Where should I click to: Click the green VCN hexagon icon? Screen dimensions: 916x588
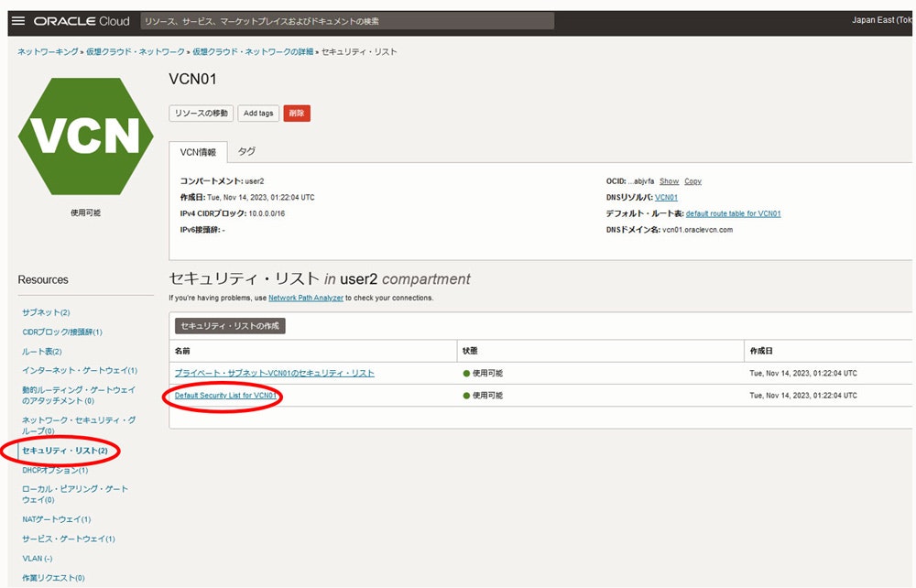tap(86, 136)
